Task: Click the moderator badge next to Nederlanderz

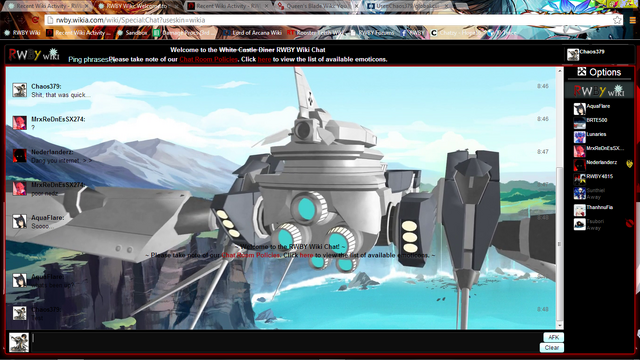Action: click(629, 164)
